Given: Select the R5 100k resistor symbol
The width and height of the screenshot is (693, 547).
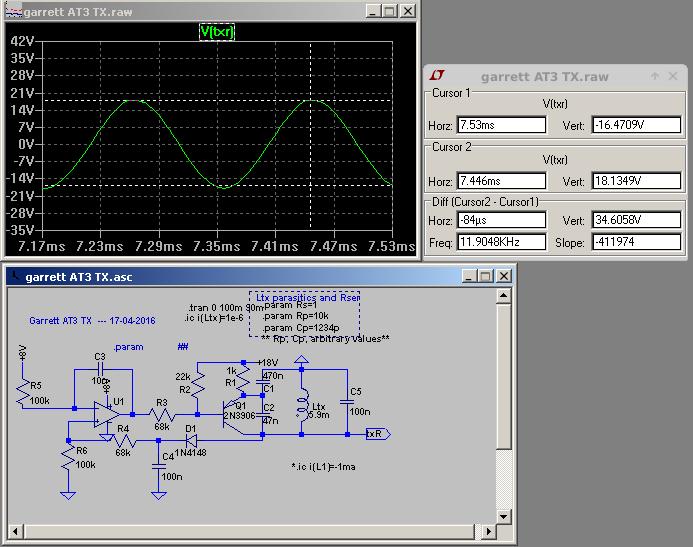Looking at the screenshot, I should [x=21, y=392].
